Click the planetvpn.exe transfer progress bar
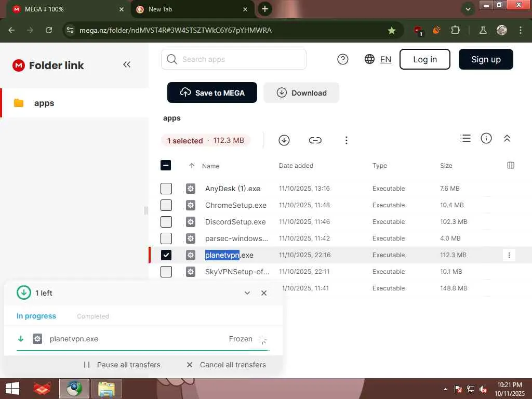This screenshot has height=399, width=532. point(143,350)
